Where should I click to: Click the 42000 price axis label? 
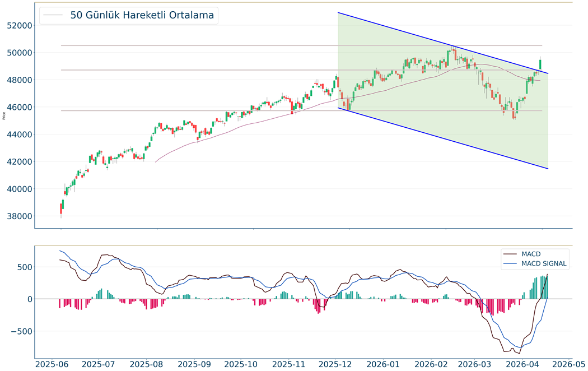[x=16, y=162]
